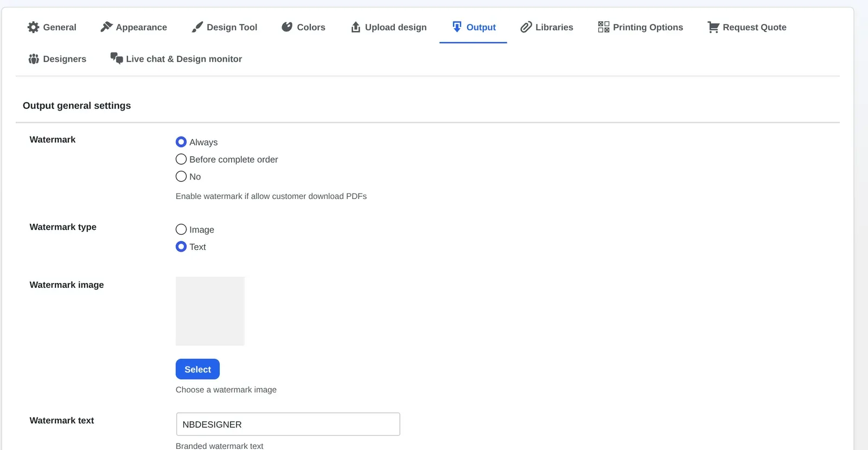The width and height of the screenshot is (868, 450).
Task: Click the Design Tool brush icon
Action: coord(197,27)
